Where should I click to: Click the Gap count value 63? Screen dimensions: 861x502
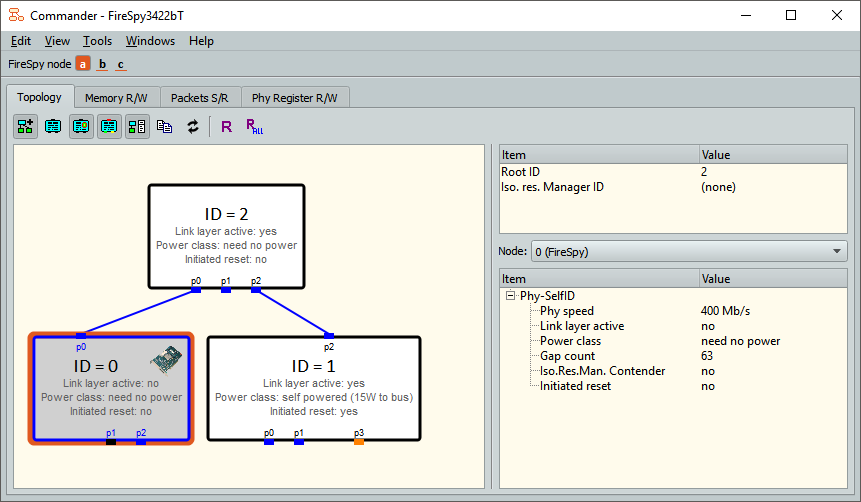click(707, 356)
